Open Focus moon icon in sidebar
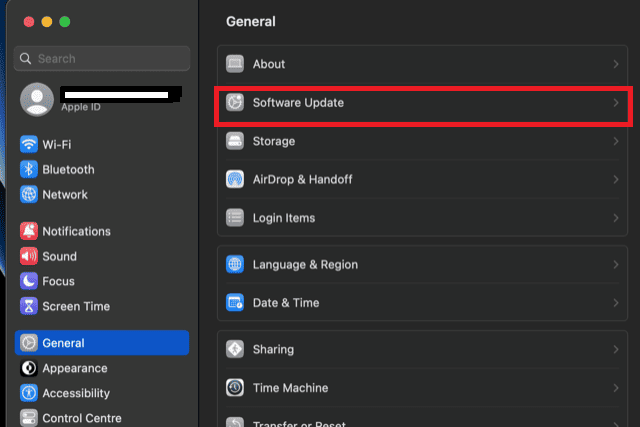Viewport: 640px width, 427px height. 29,281
